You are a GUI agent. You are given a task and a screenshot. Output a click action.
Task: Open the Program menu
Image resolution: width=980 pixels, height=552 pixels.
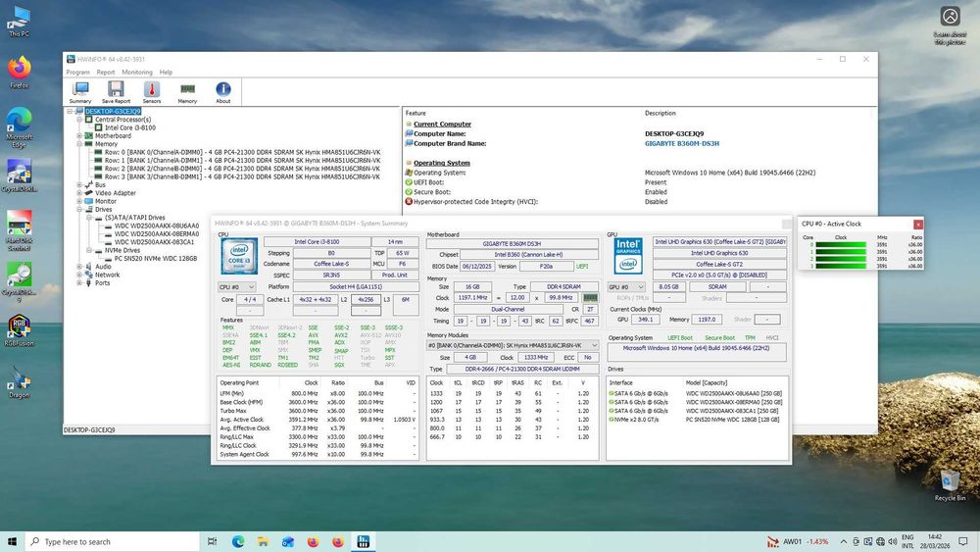click(x=78, y=73)
